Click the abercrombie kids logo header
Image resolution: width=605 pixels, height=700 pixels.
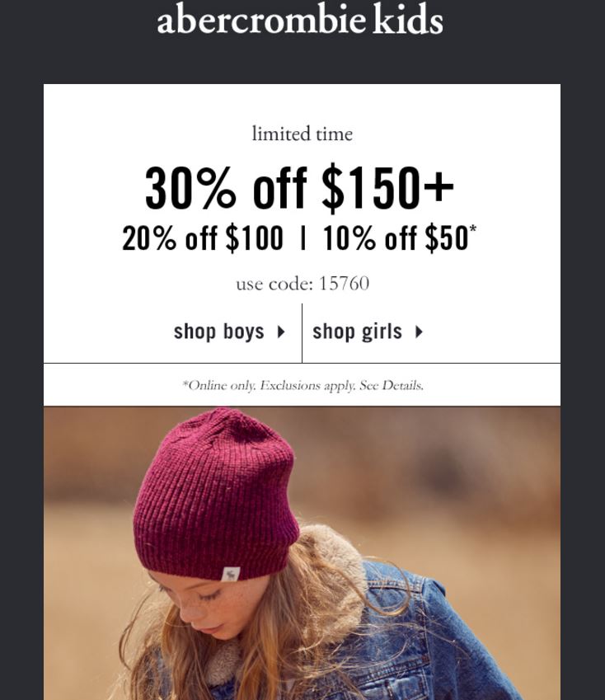(300, 19)
